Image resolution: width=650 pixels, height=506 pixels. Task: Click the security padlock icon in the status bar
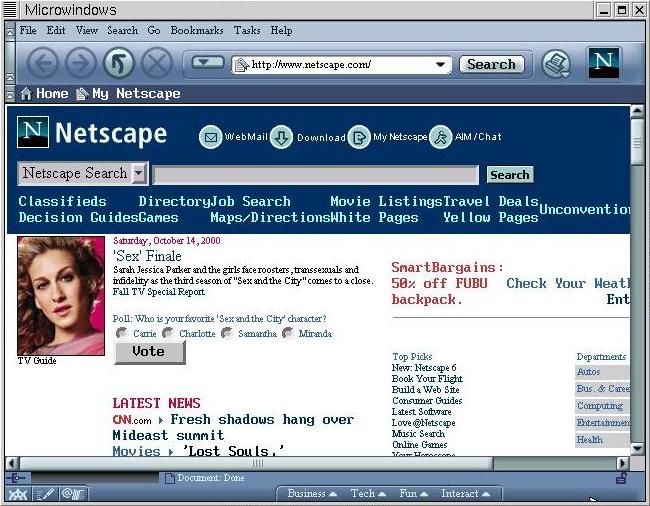(x=621, y=478)
